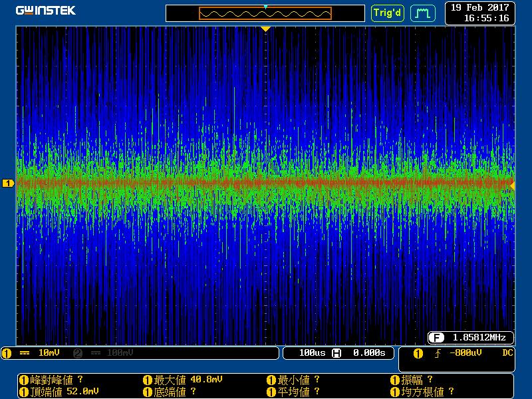Viewport: 532px width, 399px height.
Task: Click the 平均值 measurement
Action: coord(293,392)
